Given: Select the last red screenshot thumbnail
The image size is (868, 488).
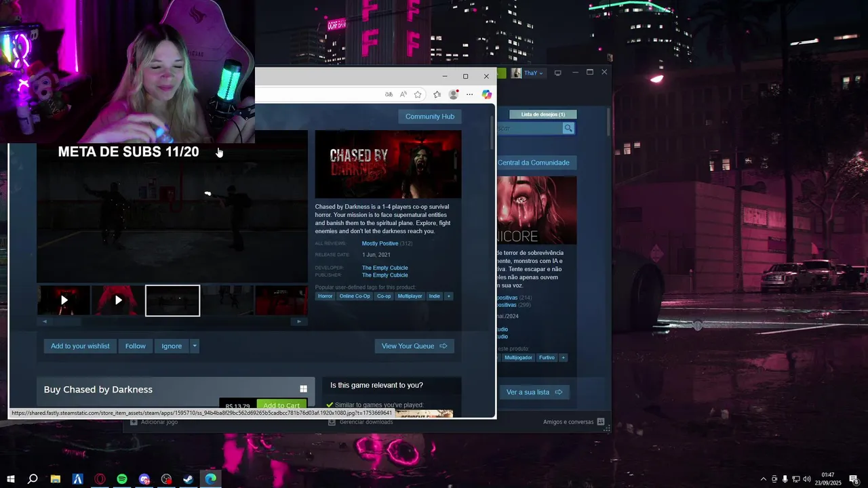Looking at the screenshot, I should pyautogui.click(x=281, y=300).
